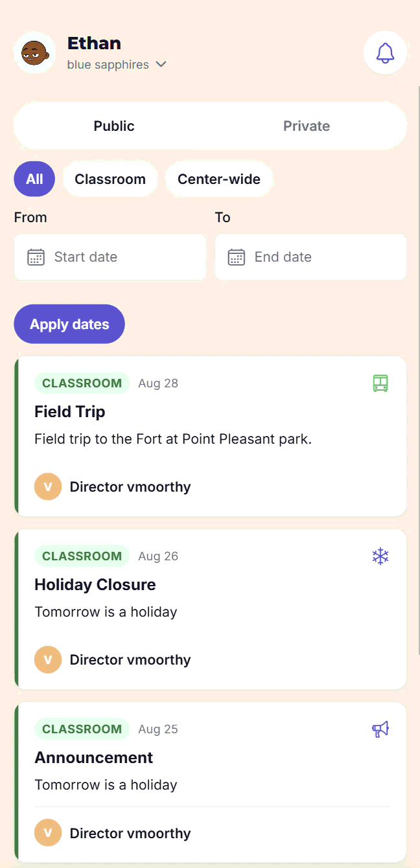Click Ethan's profile avatar
Viewport: 420px width, 868px height.
(34, 52)
